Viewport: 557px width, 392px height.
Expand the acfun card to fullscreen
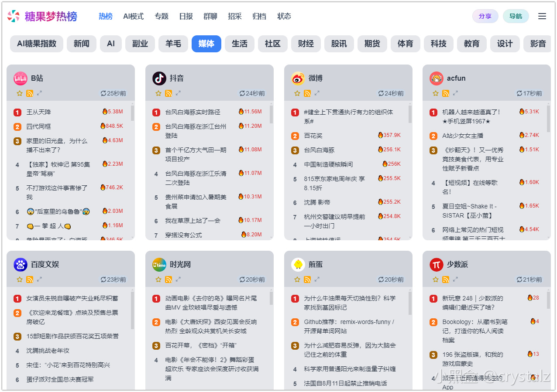(x=455, y=93)
